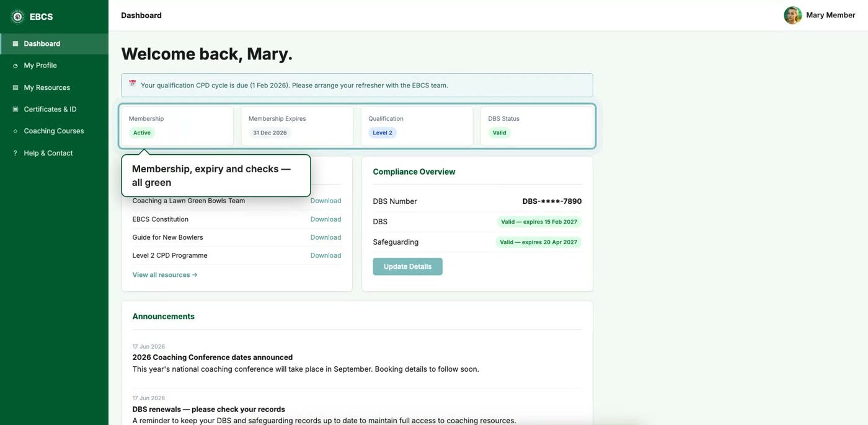868x425 pixels.
Task: Click the Announcements heading
Action: click(x=163, y=317)
